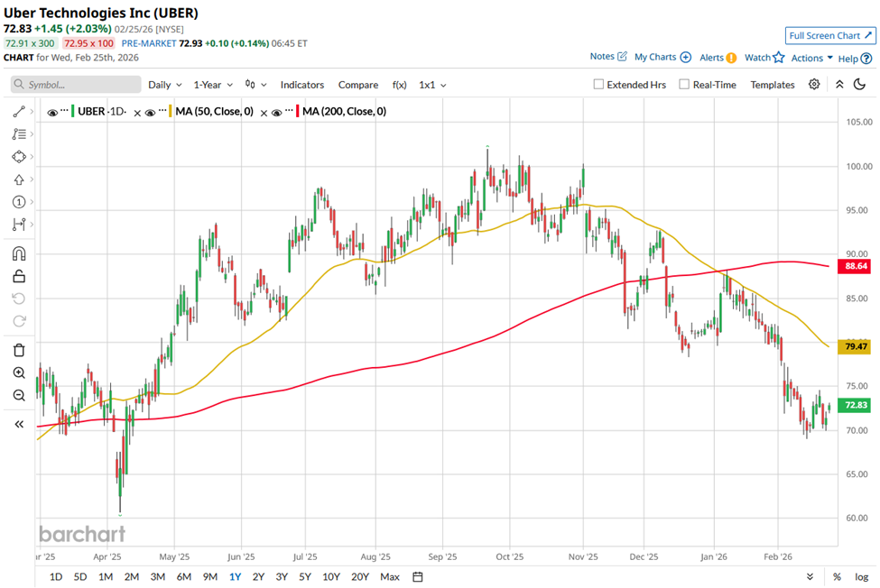Click the Full Screen Chart button
The height and width of the screenshot is (588, 880).
[829, 35]
